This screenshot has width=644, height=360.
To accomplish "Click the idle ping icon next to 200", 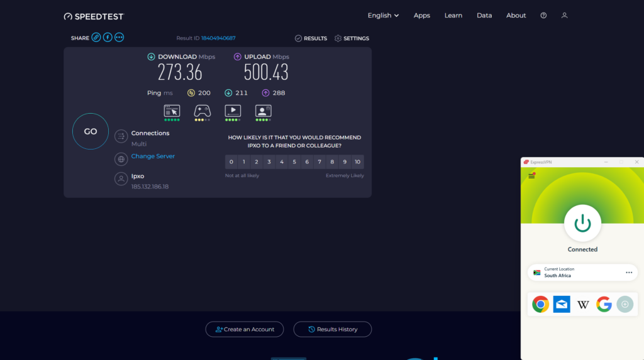I will coord(191,93).
